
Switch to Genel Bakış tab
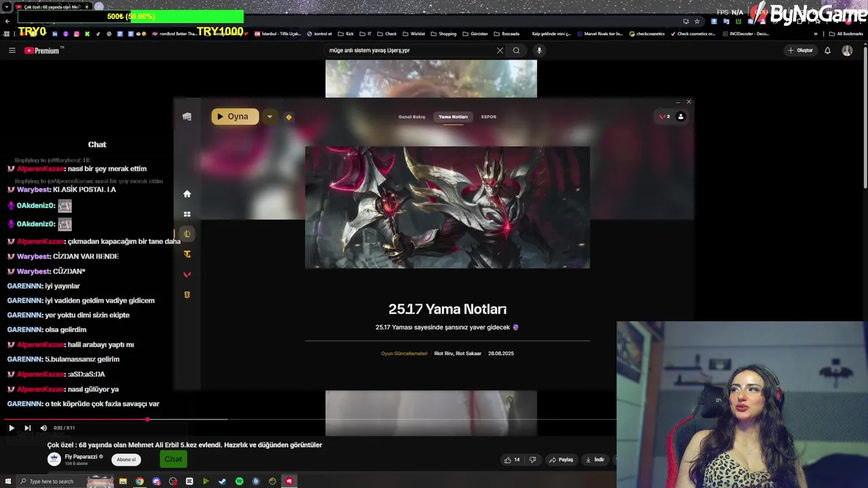[412, 117]
